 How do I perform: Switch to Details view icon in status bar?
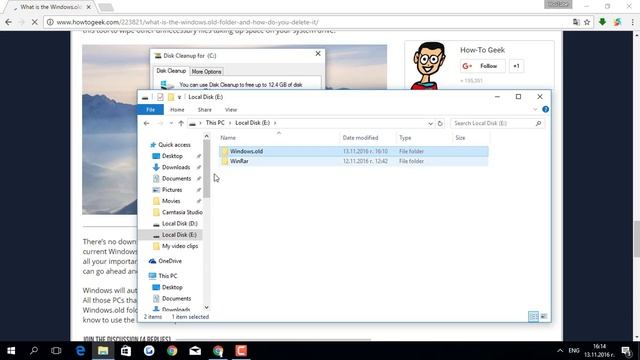(533, 316)
